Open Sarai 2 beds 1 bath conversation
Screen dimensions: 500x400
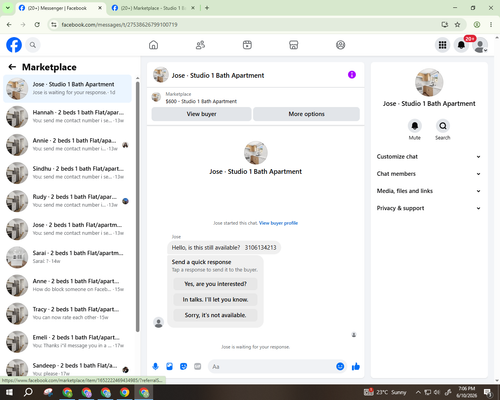(67, 257)
